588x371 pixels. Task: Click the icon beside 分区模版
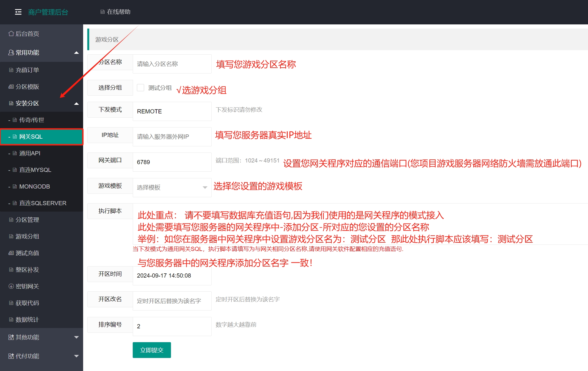click(11, 87)
